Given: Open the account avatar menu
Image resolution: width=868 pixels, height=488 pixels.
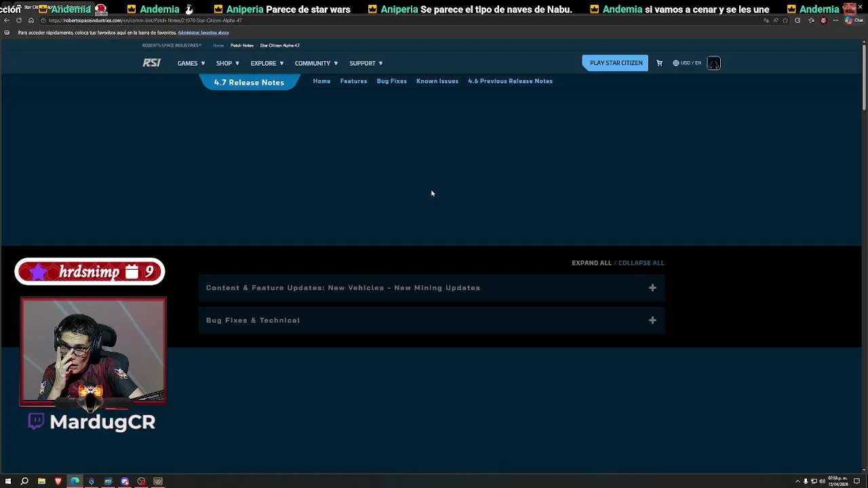Looking at the screenshot, I should click(713, 63).
